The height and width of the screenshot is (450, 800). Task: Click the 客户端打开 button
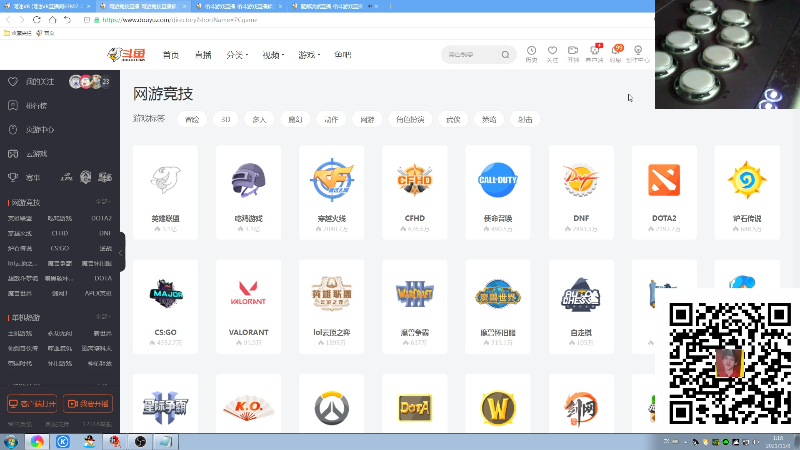click(32, 404)
